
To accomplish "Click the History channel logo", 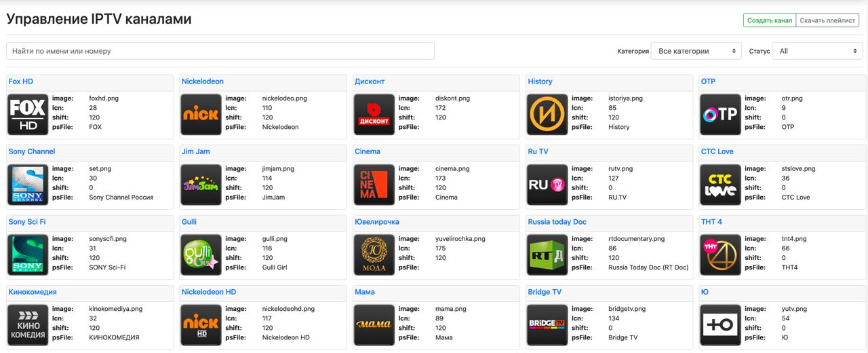I will click(x=547, y=115).
